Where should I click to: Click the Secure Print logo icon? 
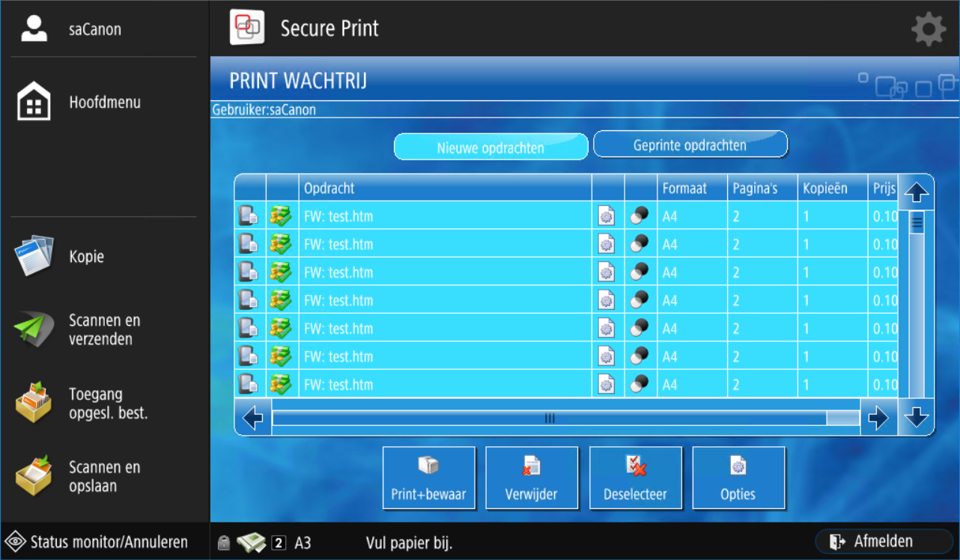[x=248, y=28]
